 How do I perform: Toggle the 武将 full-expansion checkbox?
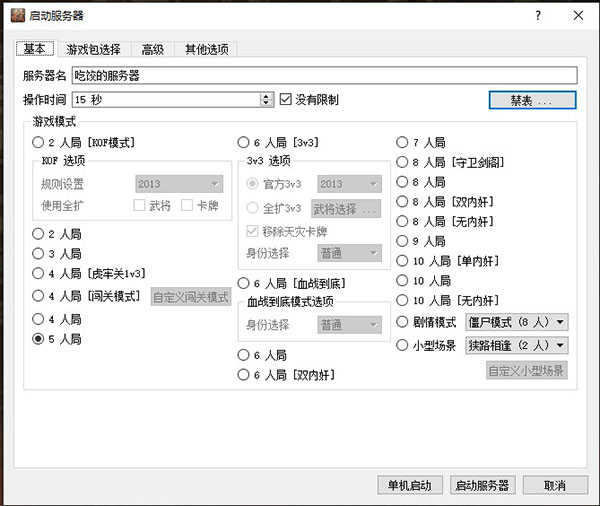[x=152, y=206]
